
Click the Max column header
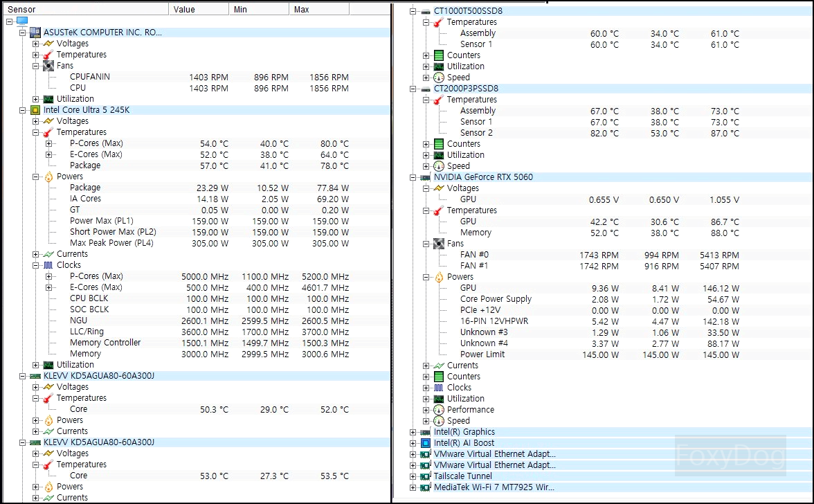pyautogui.click(x=319, y=9)
